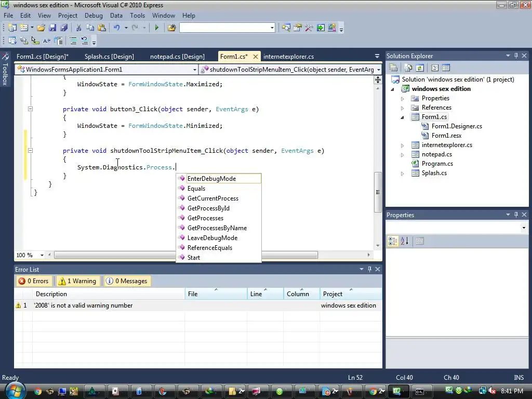Select GetCurrentProcess in the IntelliSense list

[219, 198]
